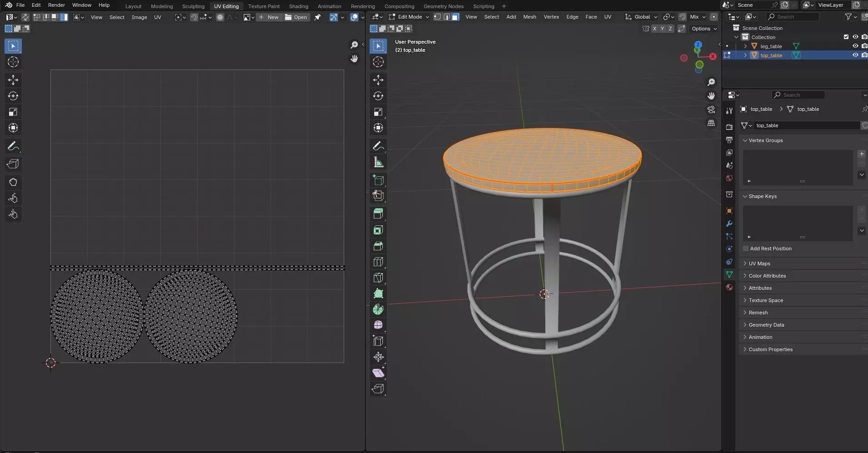868x453 pixels.
Task: Select the Extrude Region tool
Action: click(378, 214)
